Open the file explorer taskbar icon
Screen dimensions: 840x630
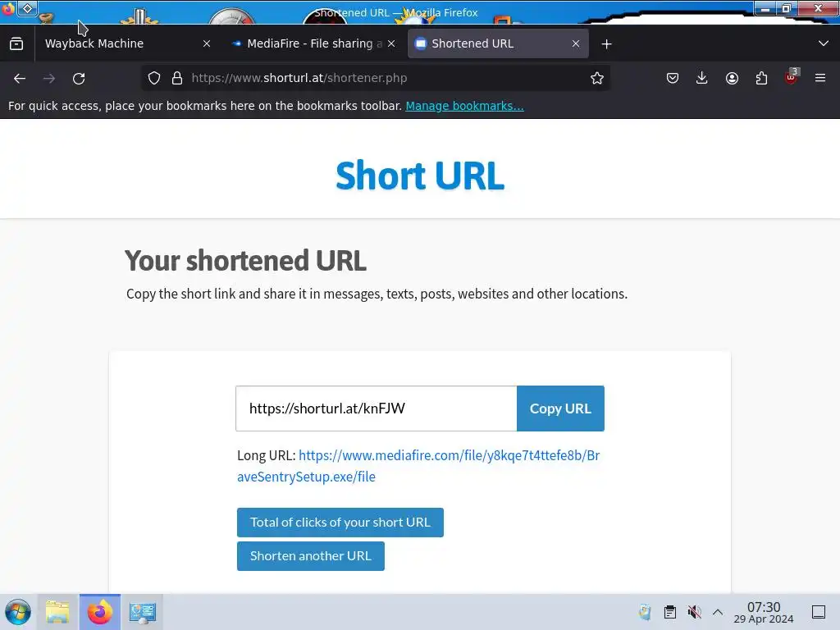58,612
